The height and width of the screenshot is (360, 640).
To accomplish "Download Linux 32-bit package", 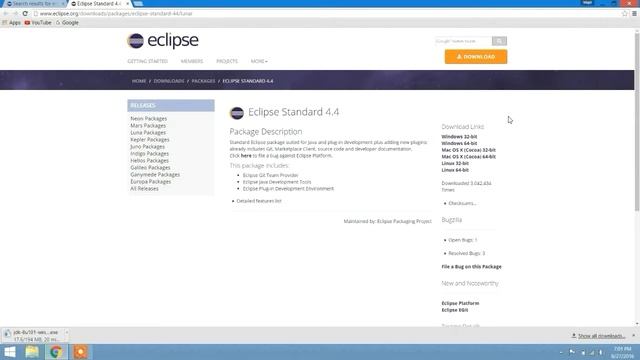I will tap(455, 163).
